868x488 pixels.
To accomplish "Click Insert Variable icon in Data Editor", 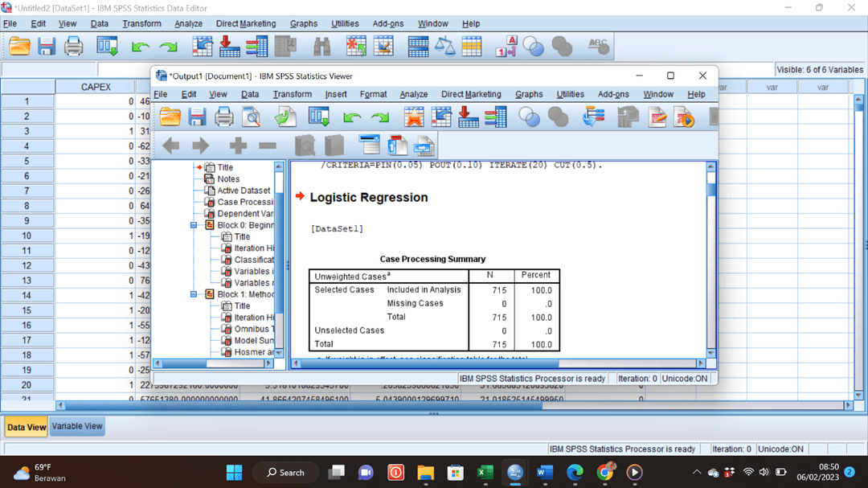I will (x=383, y=47).
